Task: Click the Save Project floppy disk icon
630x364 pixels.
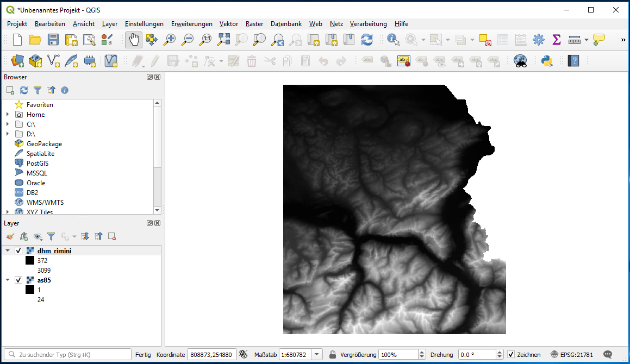Action: pos(53,40)
